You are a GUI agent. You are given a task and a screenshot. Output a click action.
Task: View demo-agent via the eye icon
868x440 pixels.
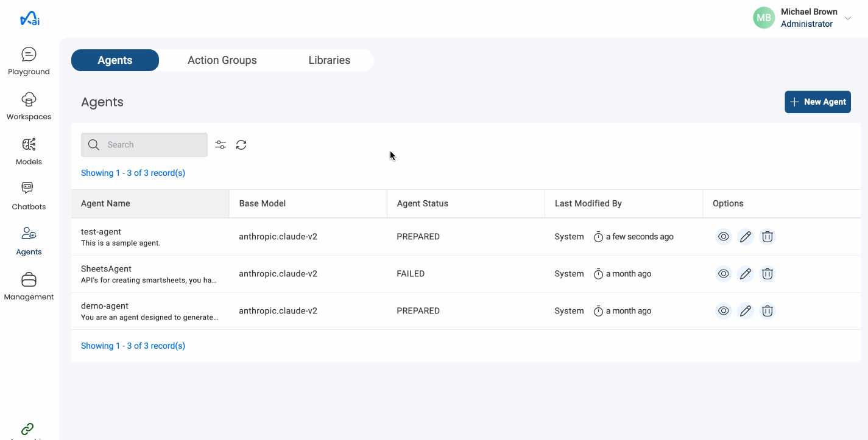[723, 311]
